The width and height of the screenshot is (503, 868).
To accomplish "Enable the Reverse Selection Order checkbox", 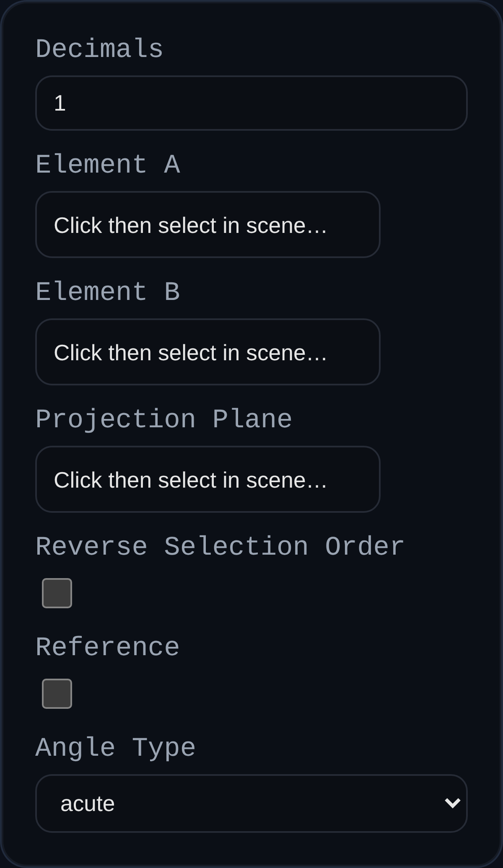I will pyautogui.click(x=57, y=593).
